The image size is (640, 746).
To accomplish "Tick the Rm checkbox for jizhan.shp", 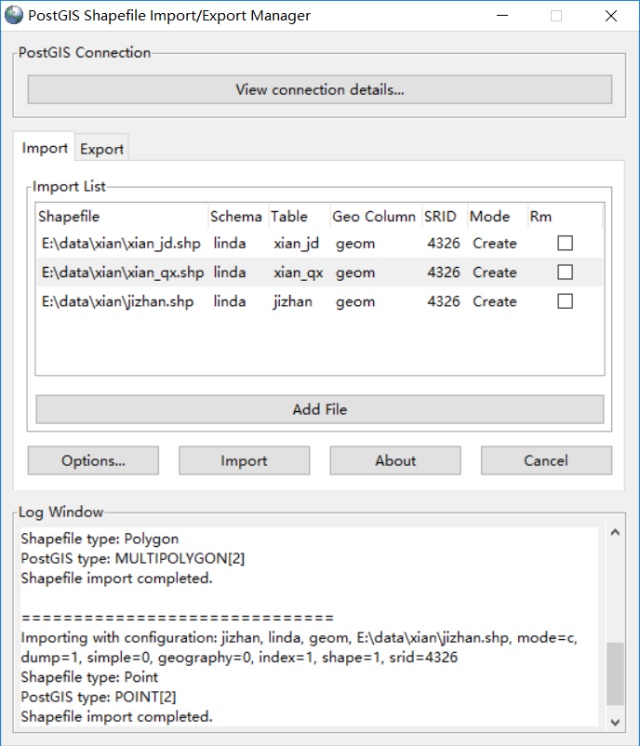I will 565,301.
